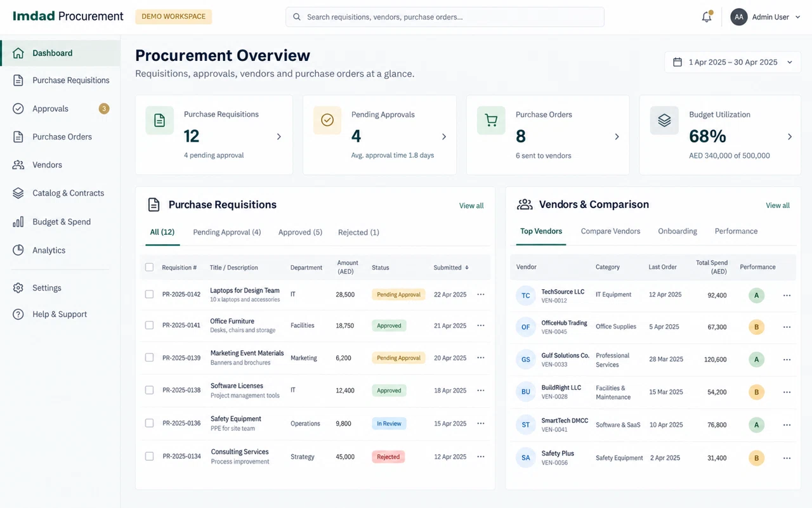Open Purchase Requisitions card chevron
812x508 pixels.
click(x=278, y=136)
